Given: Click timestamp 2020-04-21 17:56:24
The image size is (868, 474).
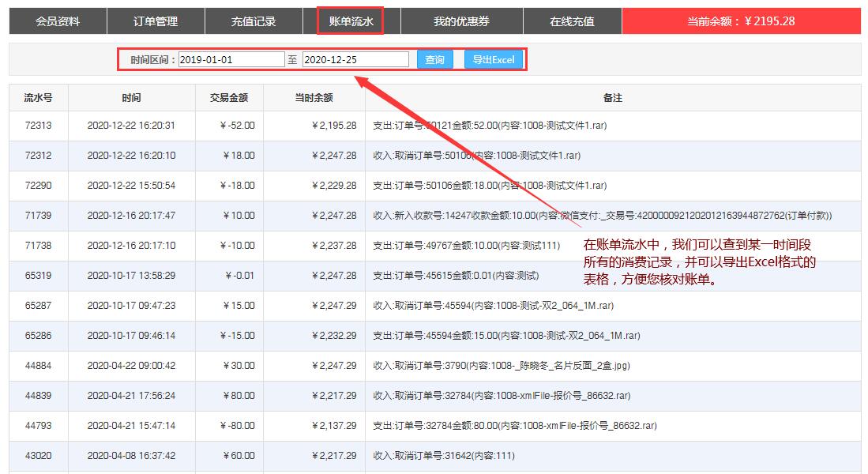Looking at the screenshot, I should coord(131,395).
